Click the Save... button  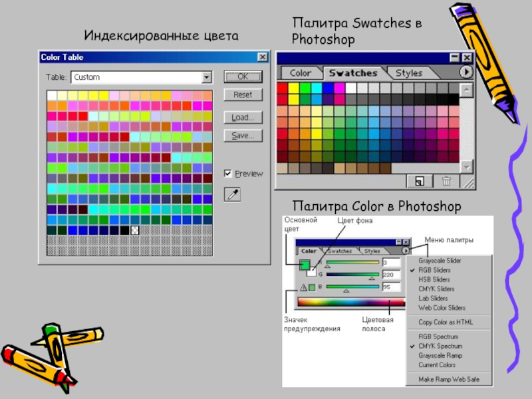click(x=243, y=136)
